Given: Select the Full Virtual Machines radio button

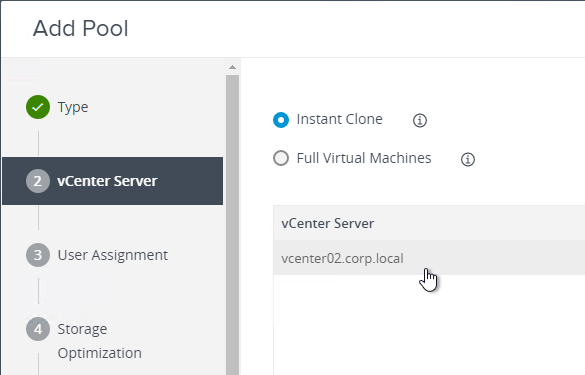Looking at the screenshot, I should [x=281, y=158].
